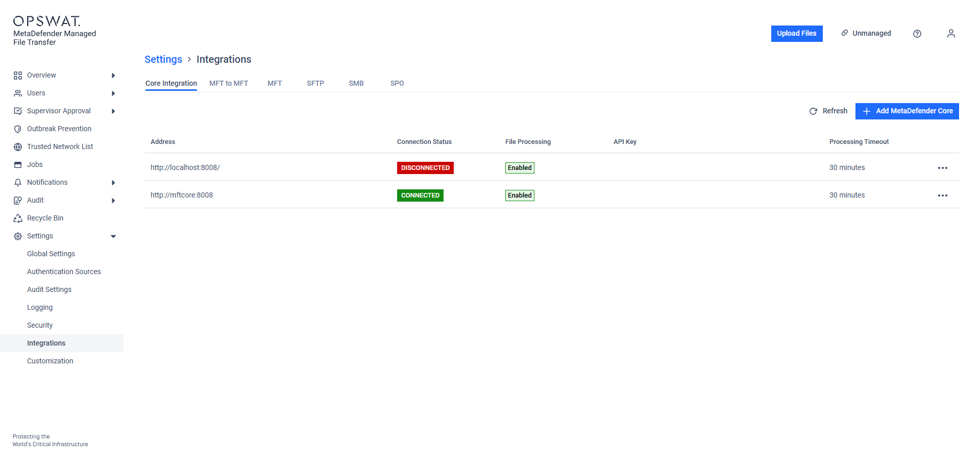This screenshot has width=980, height=465.
Task: Click the CONNECTED status badge
Action: (420, 195)
